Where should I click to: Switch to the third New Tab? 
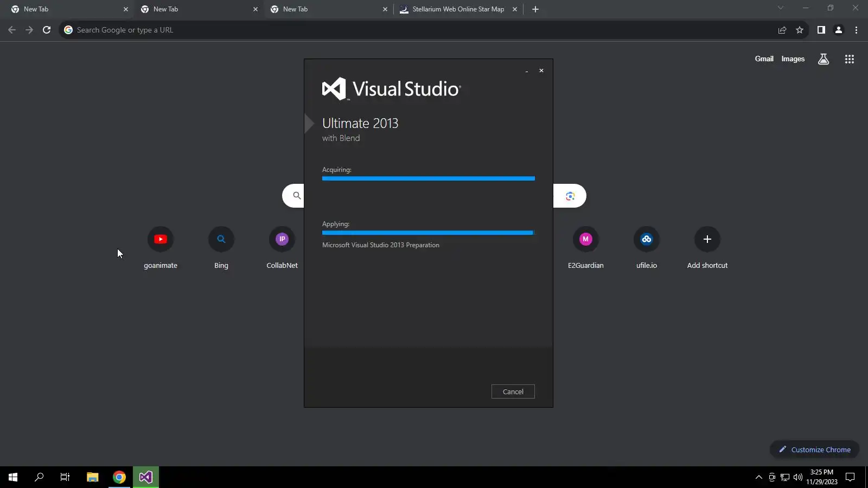point(328,9)
